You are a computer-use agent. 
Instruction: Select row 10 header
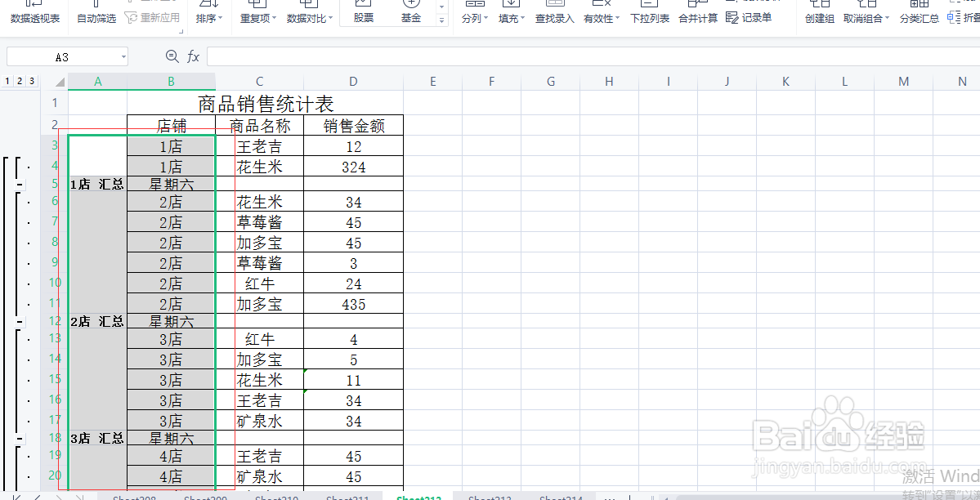pos(55,283)
